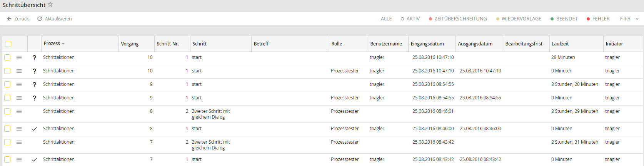Toggle the select-all checkbox in the table header

pos(8,44)
